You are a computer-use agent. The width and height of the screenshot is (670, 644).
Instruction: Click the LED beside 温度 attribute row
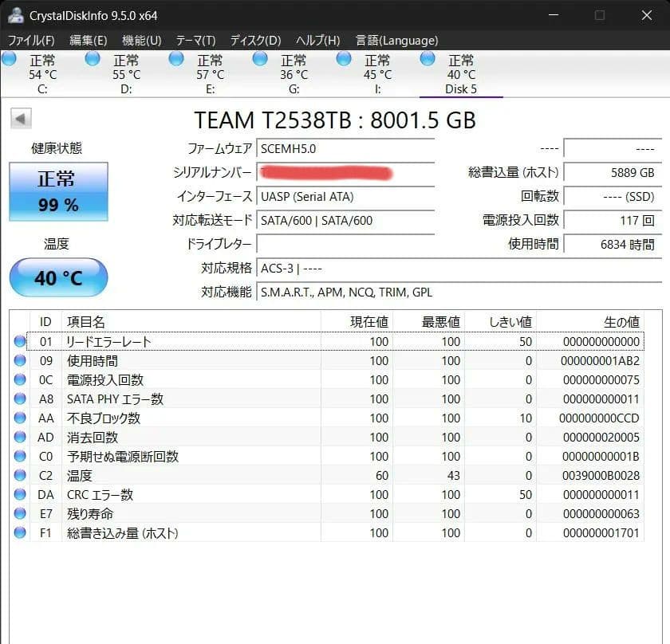pos(20,474)
